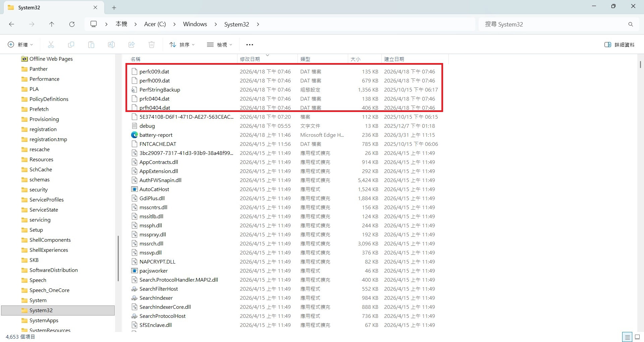Screen dimensions: 644x342
Task: Select file AuthFWSnapin.dll
Action: click(160, 180)
